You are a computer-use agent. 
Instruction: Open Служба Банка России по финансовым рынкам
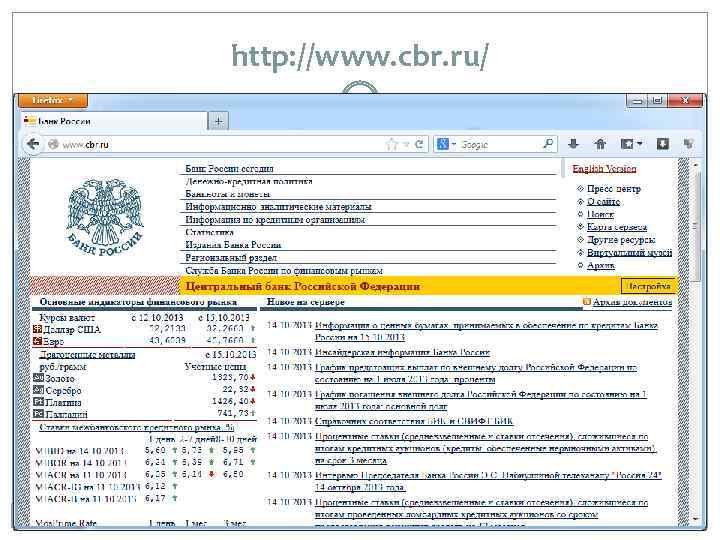(284, 270)
